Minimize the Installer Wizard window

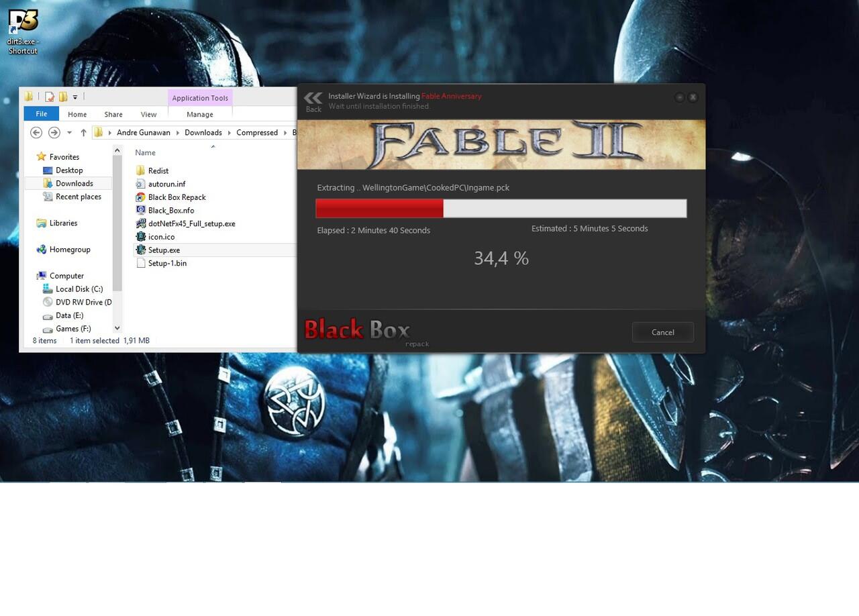pos(680,97)
